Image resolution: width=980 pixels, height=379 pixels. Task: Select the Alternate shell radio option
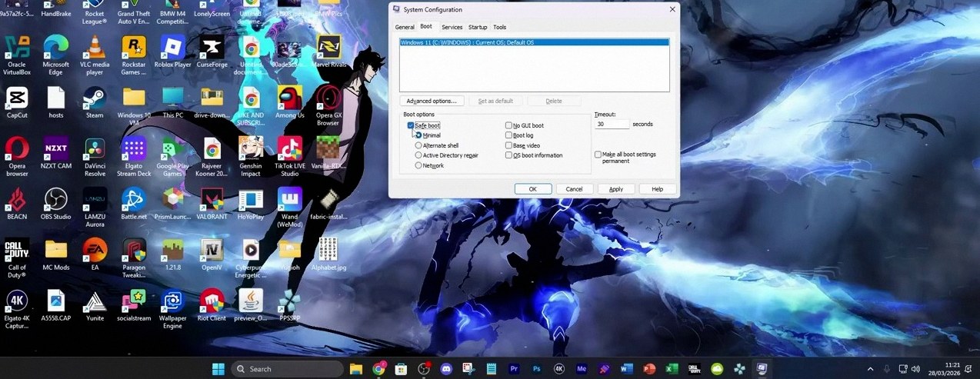(418, 145)
